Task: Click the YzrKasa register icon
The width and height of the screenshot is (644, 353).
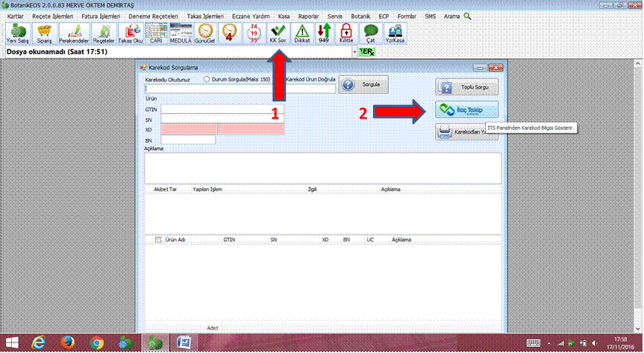Action: click(x=394, y=33)
